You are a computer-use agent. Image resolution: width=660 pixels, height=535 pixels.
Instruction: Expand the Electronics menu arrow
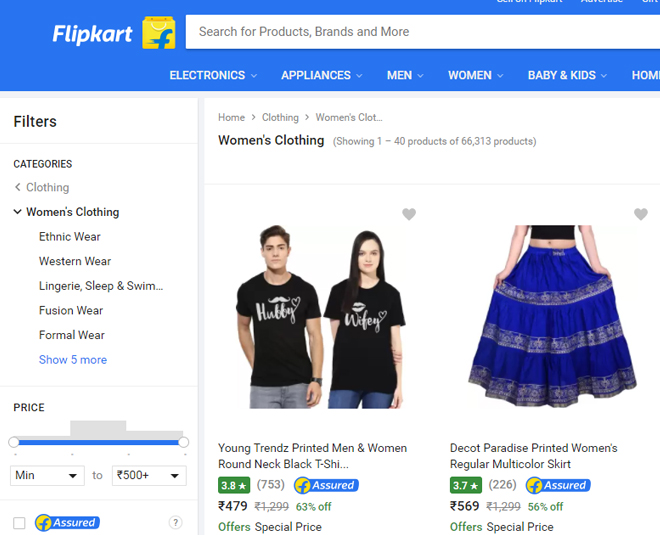(x=254, y=76)
